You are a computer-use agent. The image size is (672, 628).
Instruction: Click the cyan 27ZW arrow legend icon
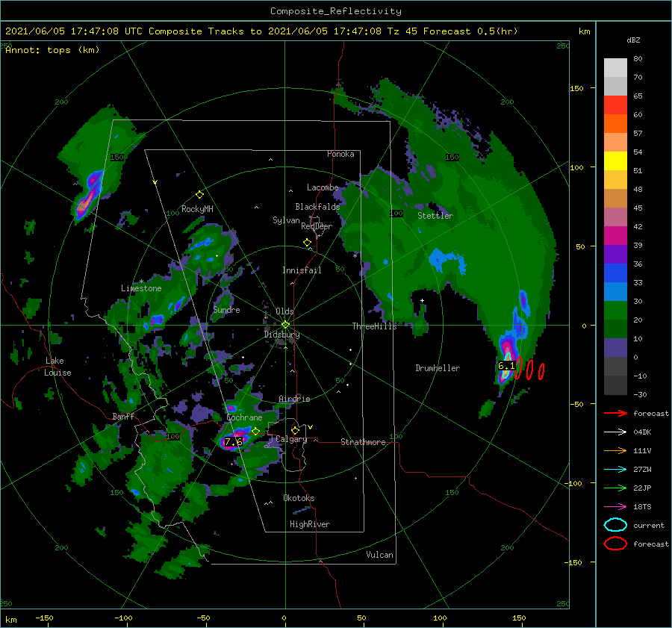615,470
